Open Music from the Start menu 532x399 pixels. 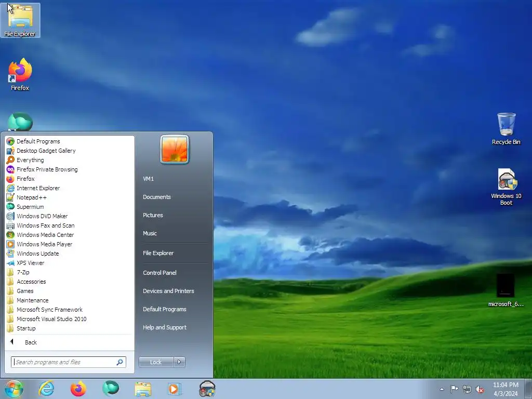pos(174,233)
